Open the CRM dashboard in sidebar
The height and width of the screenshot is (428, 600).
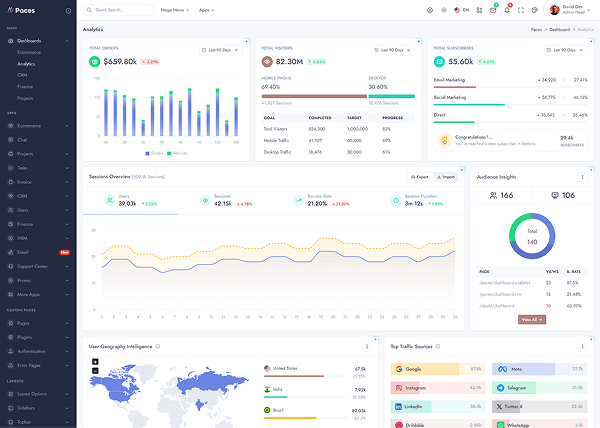tap(24, 75)
